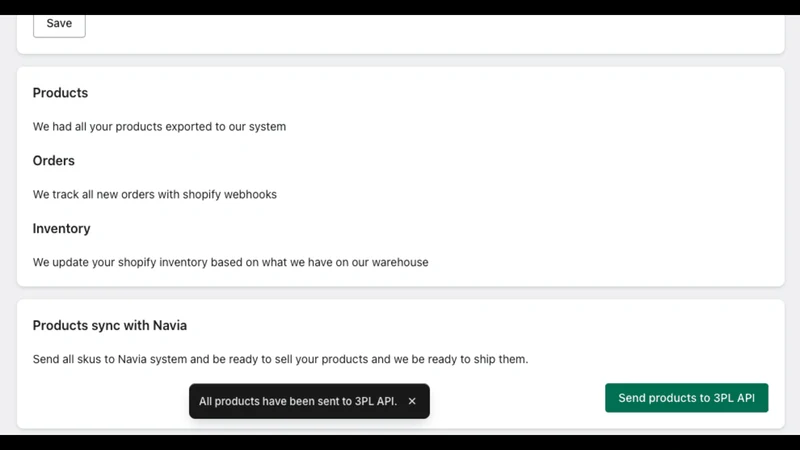The width and height of the screenshot is (800, 450).
Task: Click toast message 'All products have been sent to 3PL API.'
Action: [298, 402]
